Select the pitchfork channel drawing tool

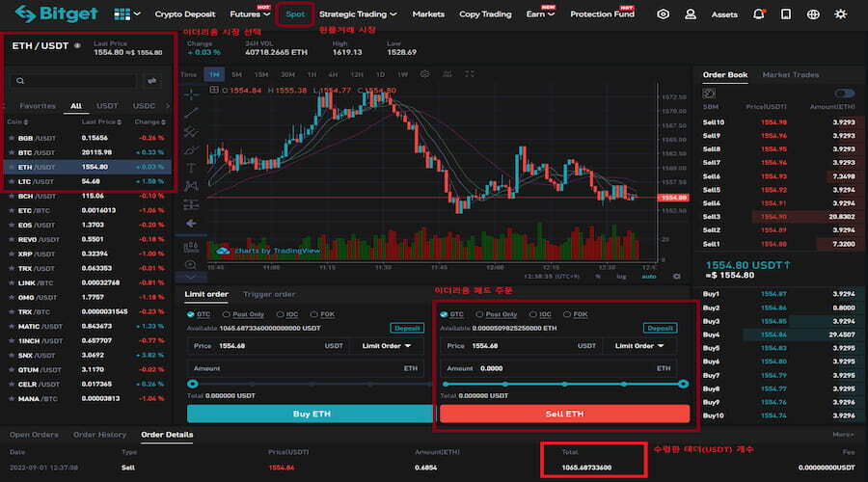pos(191,132)
